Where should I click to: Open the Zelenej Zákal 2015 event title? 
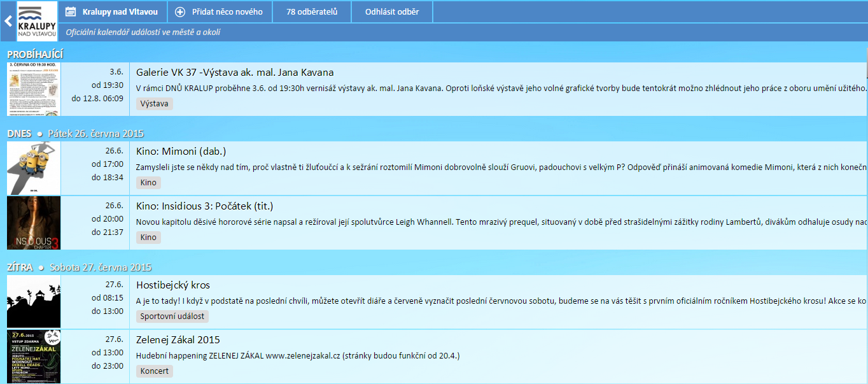pyautogui.click(x=178, y=340)
